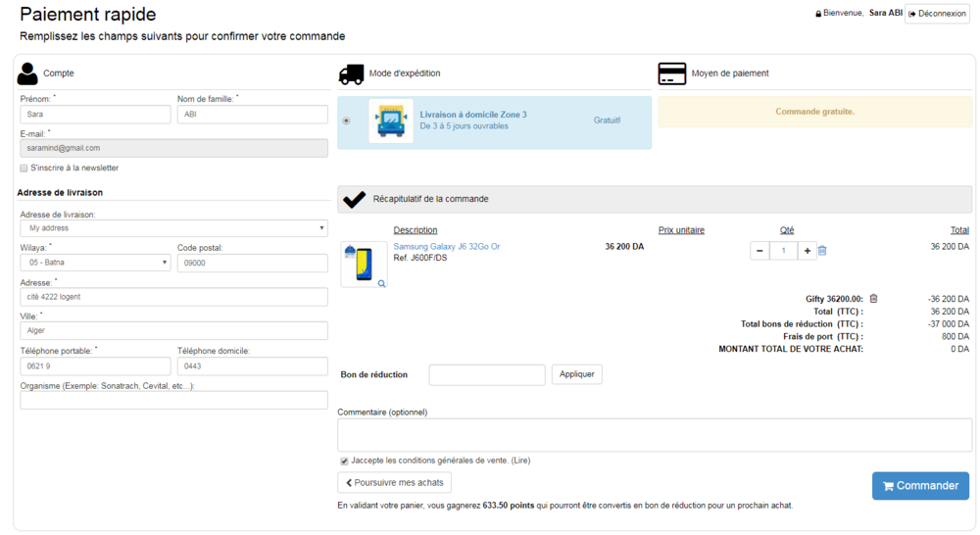This screenshot has width=980, height=535.
Task: Focus the Nom de famille field
Action: tap(253, 115)
